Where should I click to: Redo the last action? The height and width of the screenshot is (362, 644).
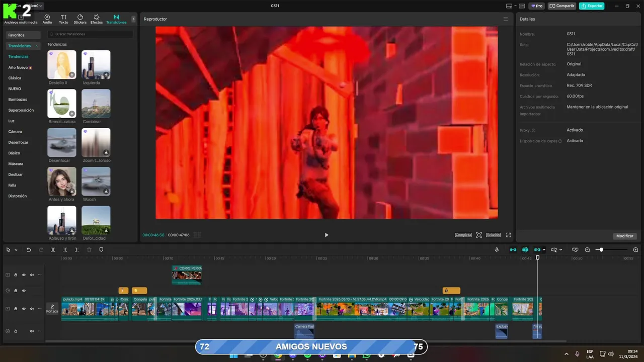coord(41,250)
